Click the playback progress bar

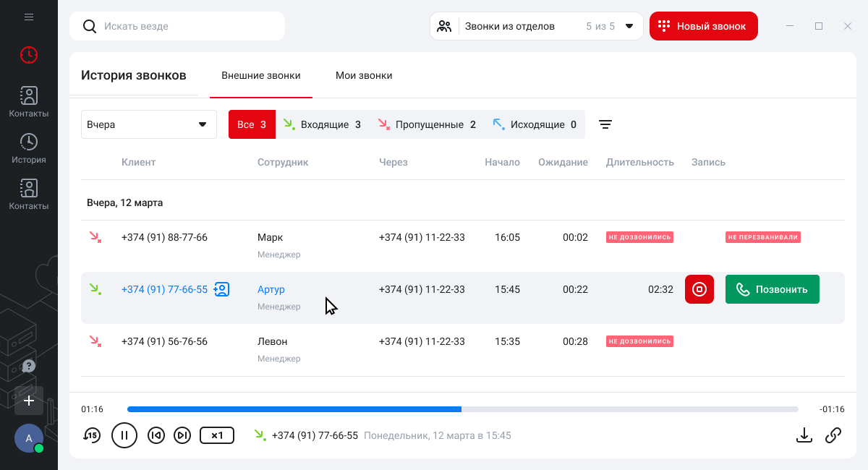463,409
